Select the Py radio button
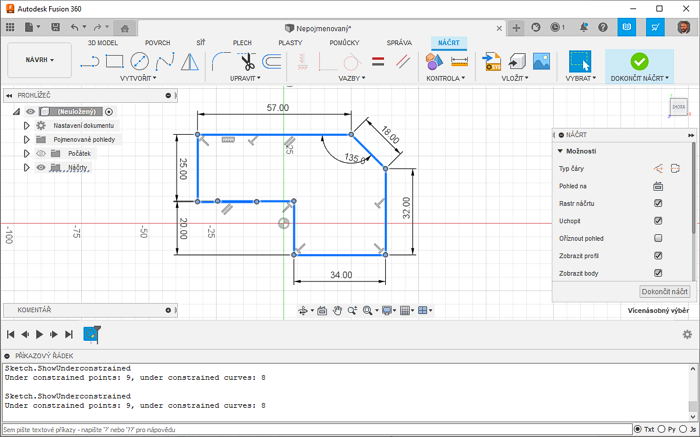The height and width of the screenshot is (437, 700). (x=662, y=429)
